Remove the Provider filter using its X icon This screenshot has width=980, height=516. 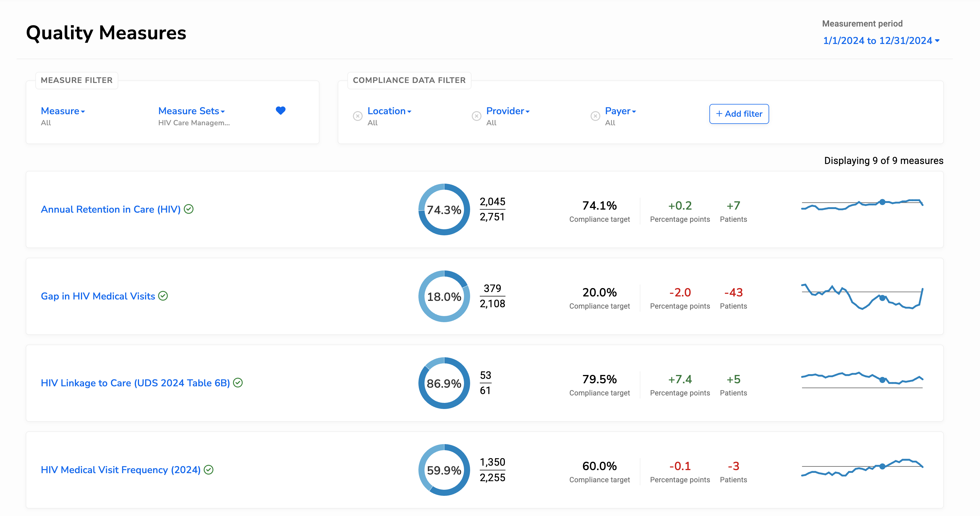click(476, 116)
